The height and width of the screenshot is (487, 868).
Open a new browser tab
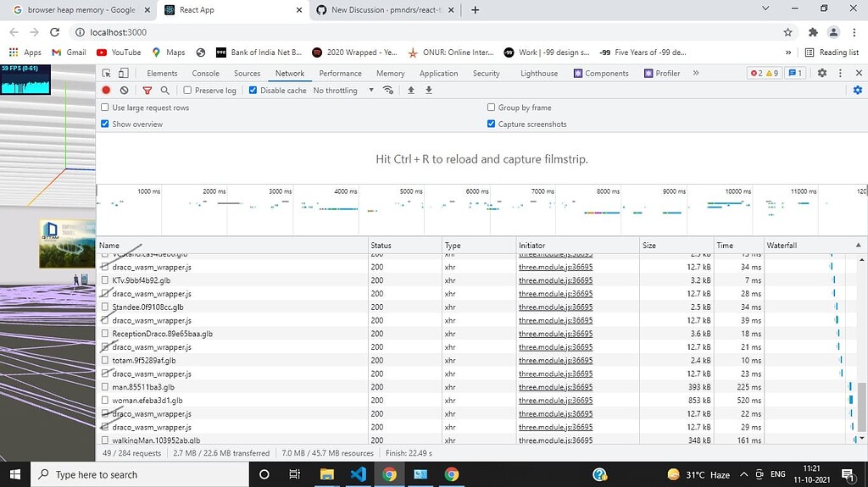(475, 10)
